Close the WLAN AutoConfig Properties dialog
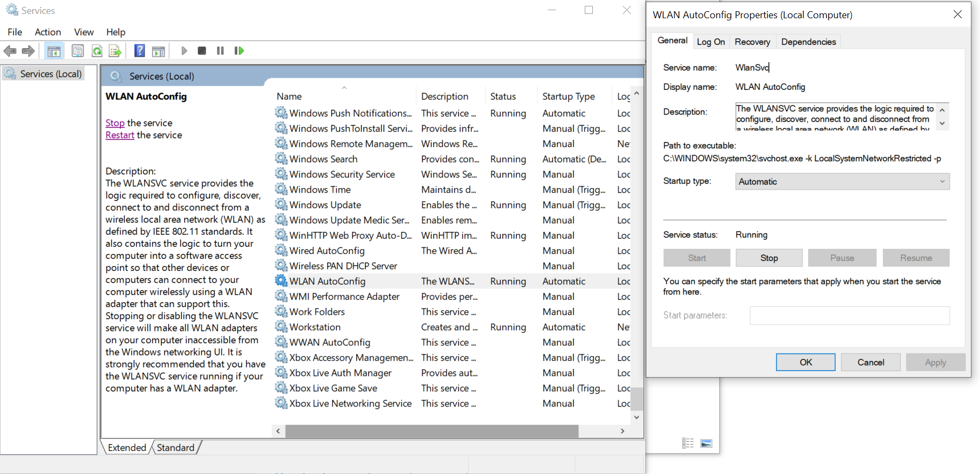980x474 pixels. pyautogui.click(x=958, y=14)
